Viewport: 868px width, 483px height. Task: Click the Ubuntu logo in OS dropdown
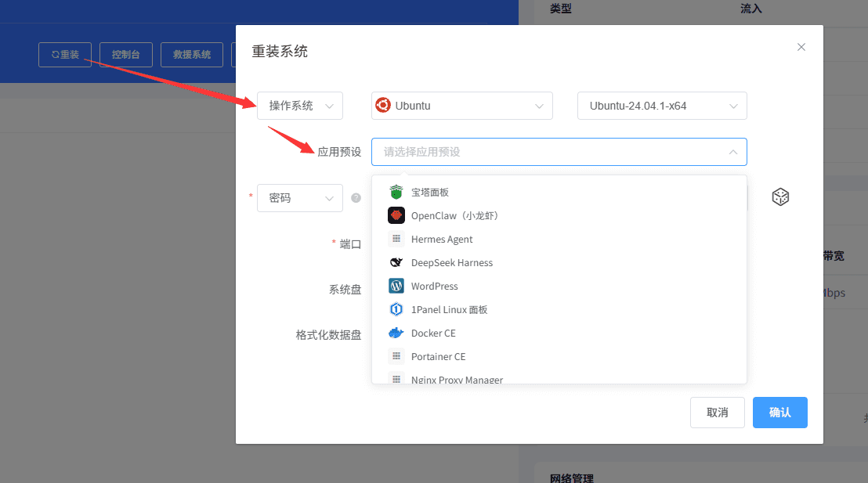[x=383, y=105]
